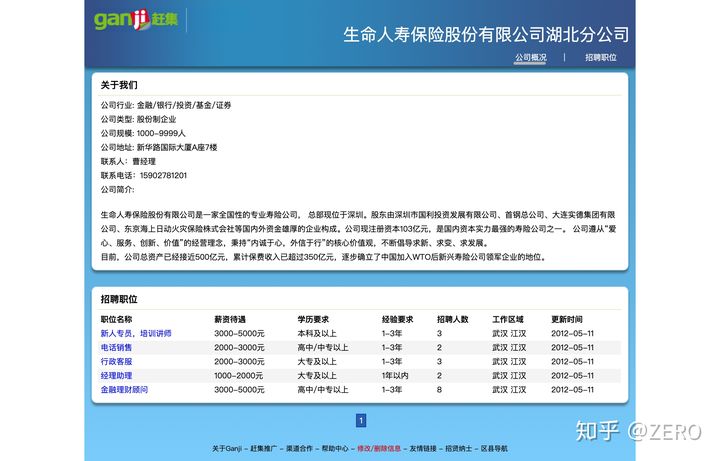Open the 新人专员，培训讲师 job link
Screen dimensions: 720x461
coord(136,333)
